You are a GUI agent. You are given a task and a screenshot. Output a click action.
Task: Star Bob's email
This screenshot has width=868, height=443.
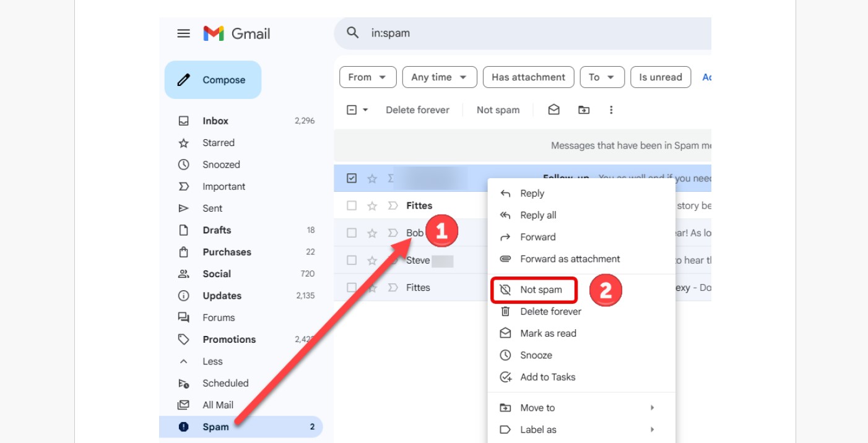pyautogui.click(x=371, y=233)
